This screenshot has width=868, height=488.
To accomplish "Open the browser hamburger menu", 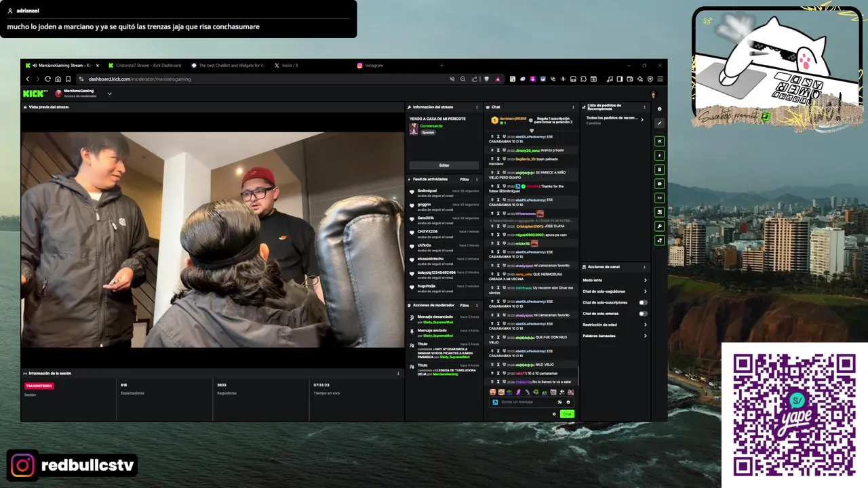I will coord(660,79).
